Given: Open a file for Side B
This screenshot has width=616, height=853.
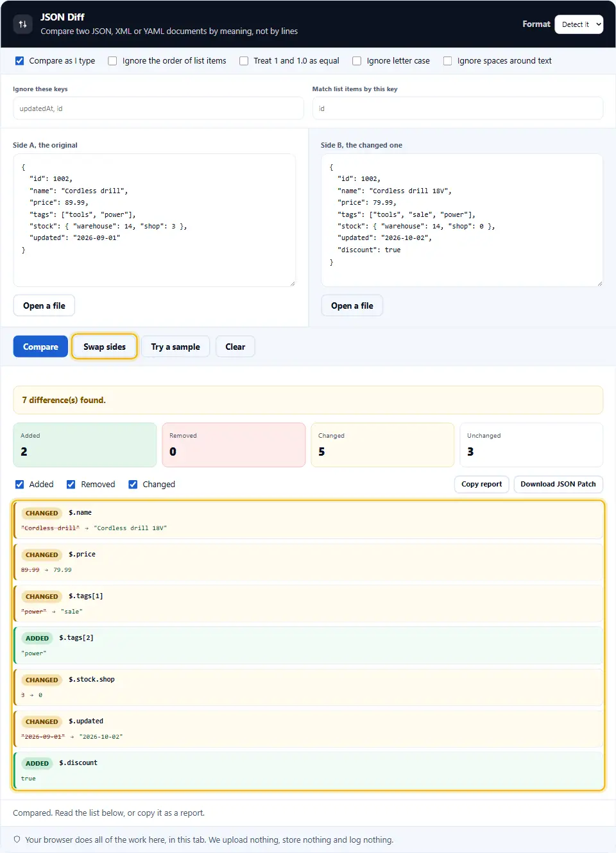Looking at the screenshot, I should 352,306.
